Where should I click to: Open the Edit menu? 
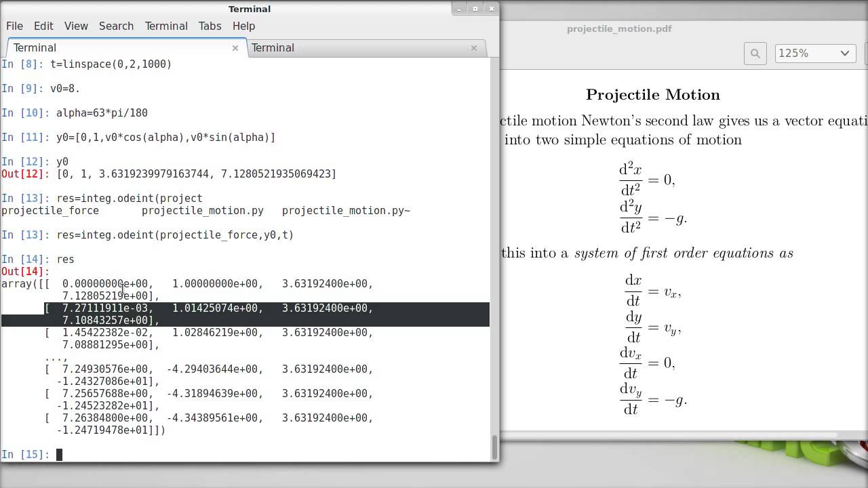click(x=43, y=26)
